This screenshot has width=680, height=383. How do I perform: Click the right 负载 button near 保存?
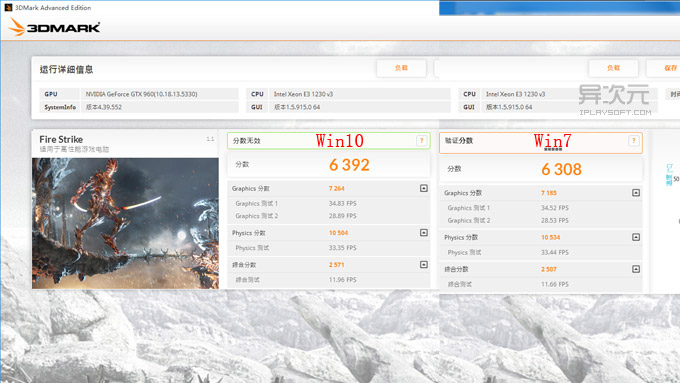tap(613, 68)
